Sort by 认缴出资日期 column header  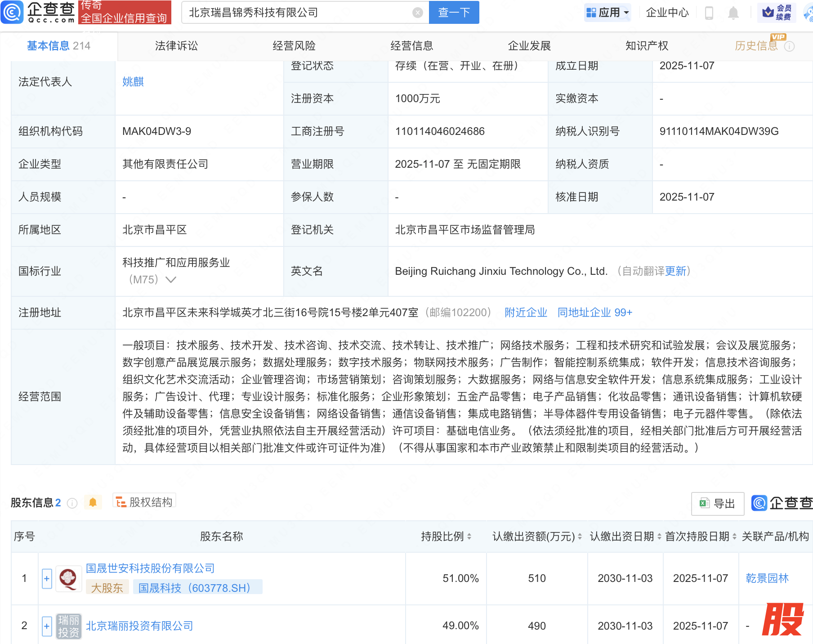625,536
